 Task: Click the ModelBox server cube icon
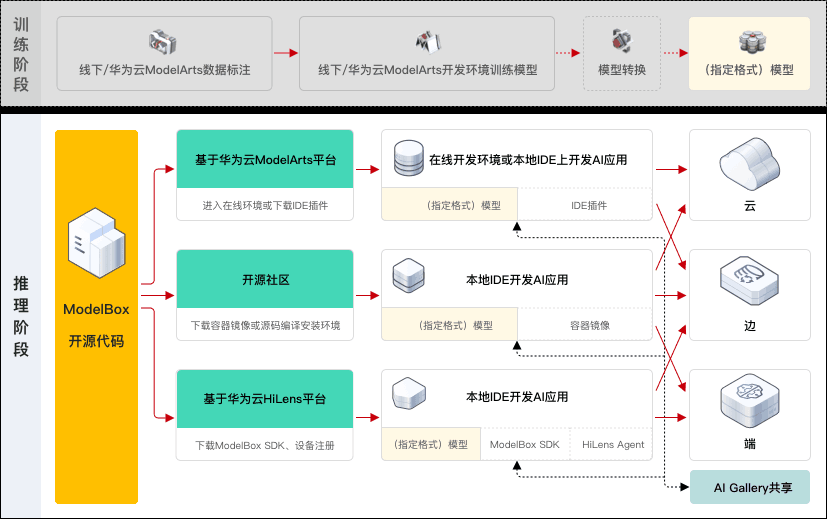click(x=97, y=243)
